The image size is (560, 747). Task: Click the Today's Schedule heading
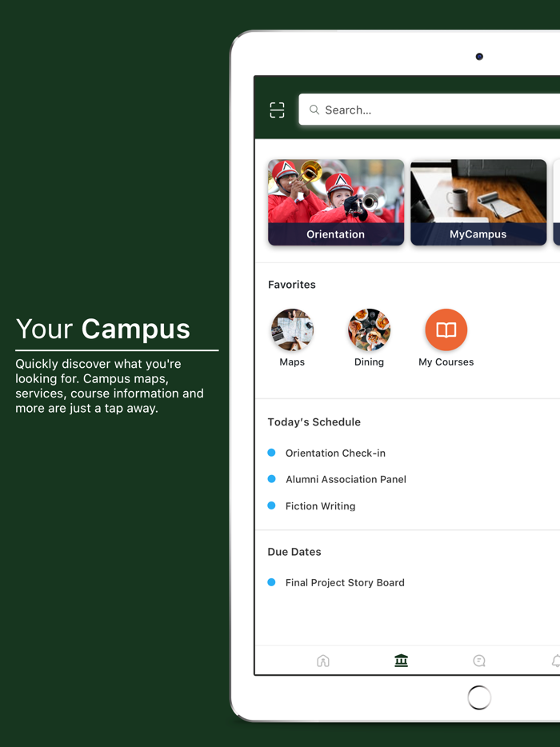point(314,422)
